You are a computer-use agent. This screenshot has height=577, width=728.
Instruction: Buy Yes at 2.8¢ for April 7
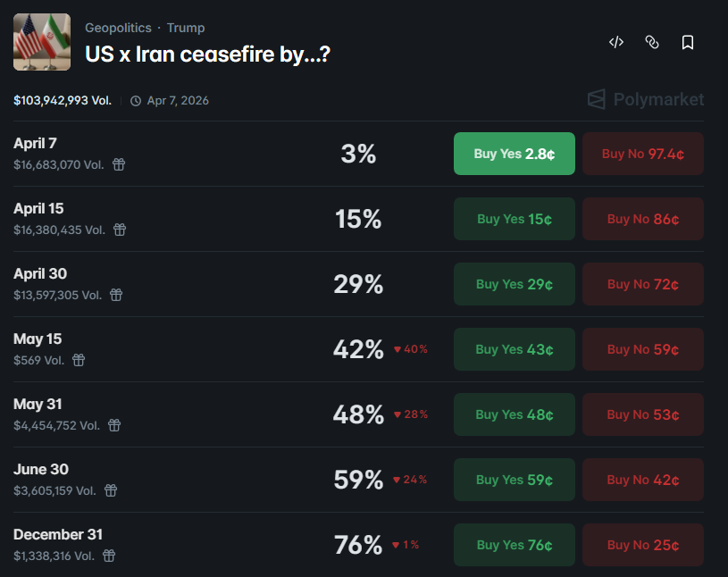tap(514, 154)
